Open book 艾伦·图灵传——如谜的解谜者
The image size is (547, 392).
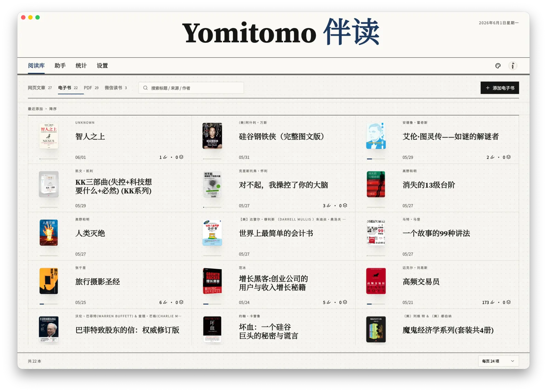coord(451,136)
